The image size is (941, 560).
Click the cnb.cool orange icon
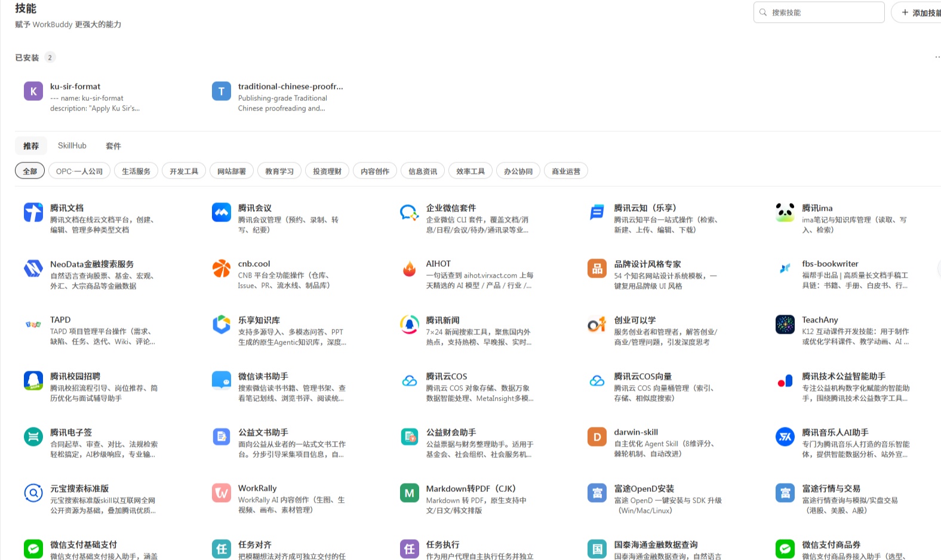point(222,268)
